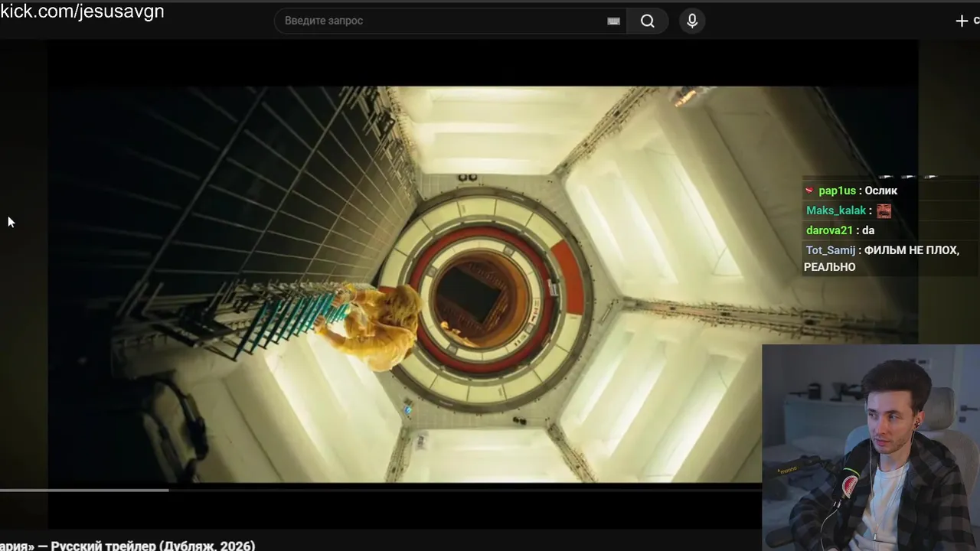Click the plus create button at top right

962,21
